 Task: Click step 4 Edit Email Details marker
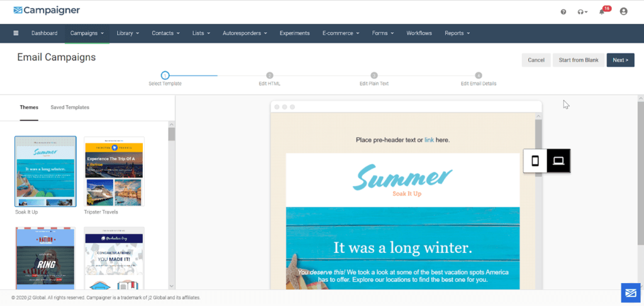tap(479, 75)
